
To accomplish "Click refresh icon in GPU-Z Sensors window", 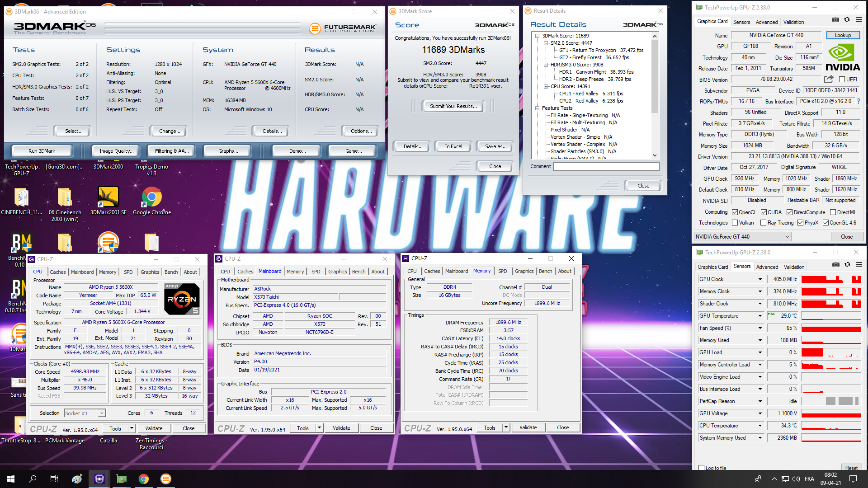I will [848, 264].
